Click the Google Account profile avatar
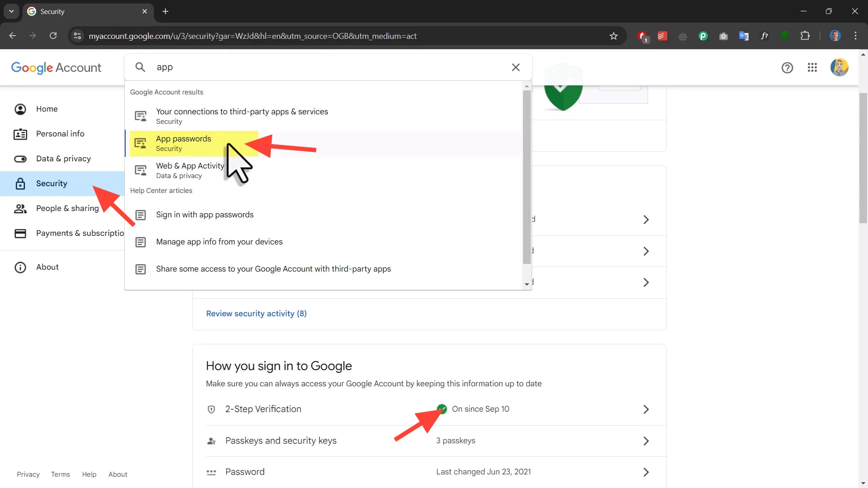This screenshot has width=868, height=488. pyautogui.click(x=840, y=67)
